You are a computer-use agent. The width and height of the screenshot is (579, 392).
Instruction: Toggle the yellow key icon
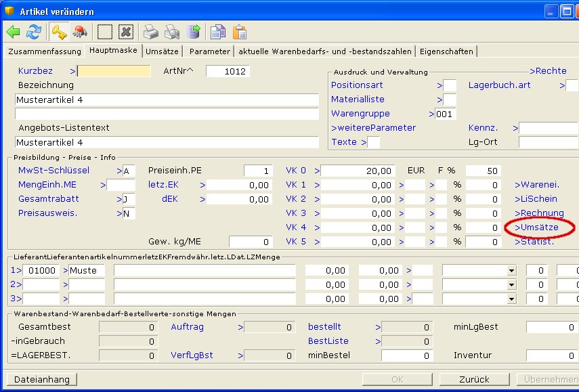coord(59,32)
